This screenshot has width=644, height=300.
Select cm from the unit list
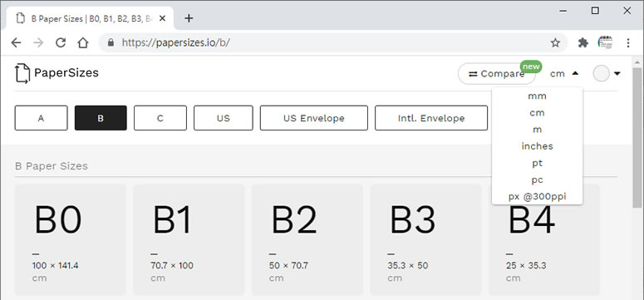(537, 112)
